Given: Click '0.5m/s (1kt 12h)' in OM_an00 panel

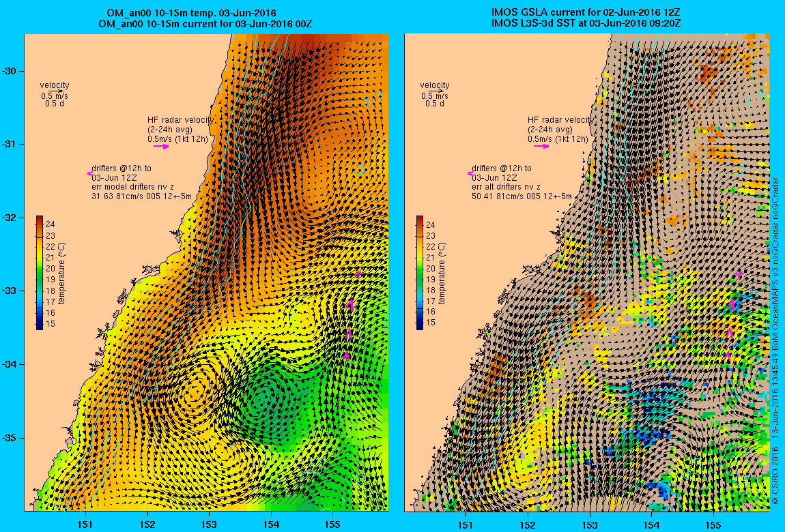Looking at the screenshot, I should click(177, 140).
